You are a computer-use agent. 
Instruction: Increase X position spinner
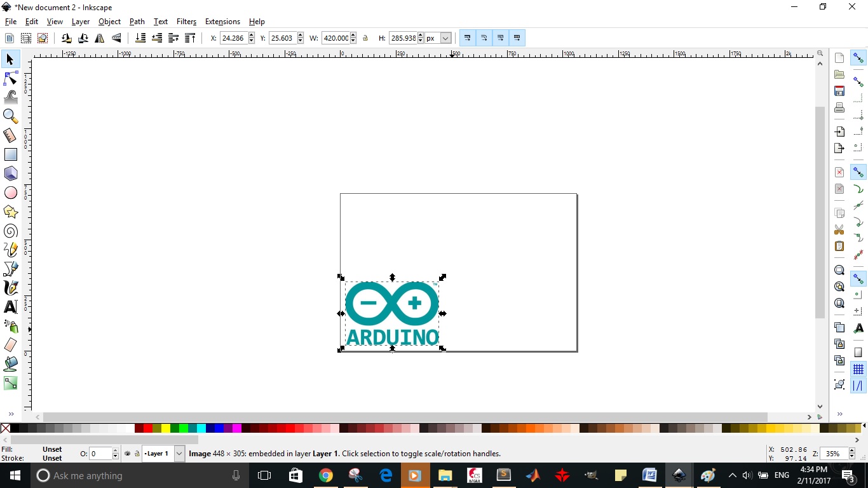(x=251, y=36)
